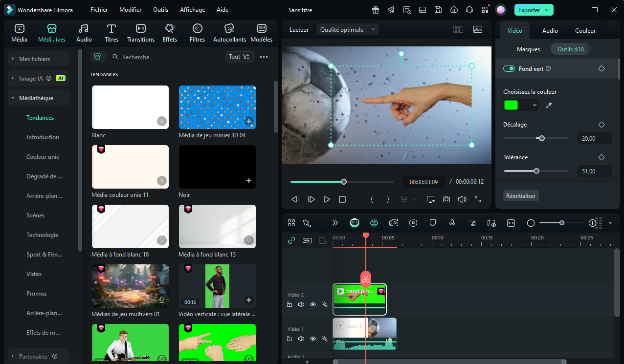The height and width of the screenshot is (364, 624).
Task: Click the Tolérance slider handle
Action: [x=536, y=171]
